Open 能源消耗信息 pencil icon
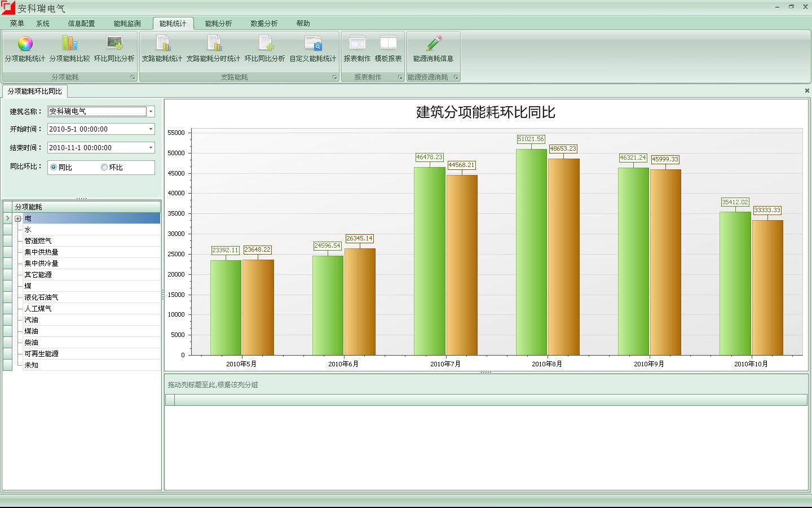Screen dimensions: 812x508 pyautogui.click(x=434, y=43)
